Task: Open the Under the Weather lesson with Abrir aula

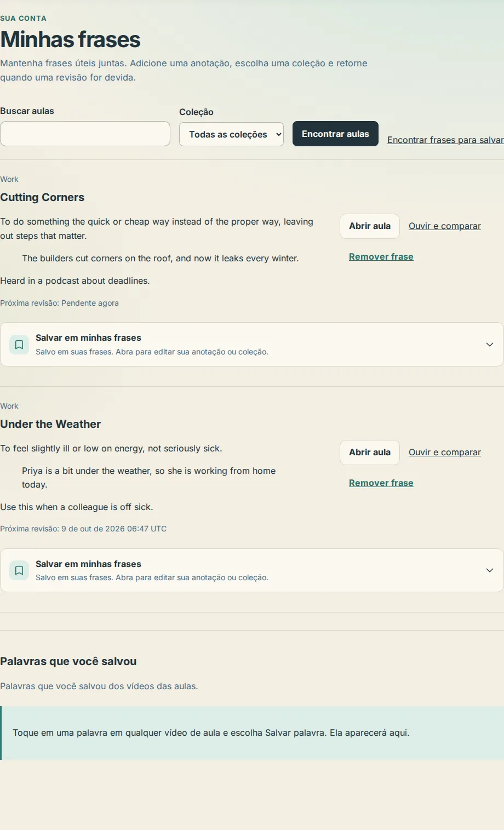Action: [370, 452]
